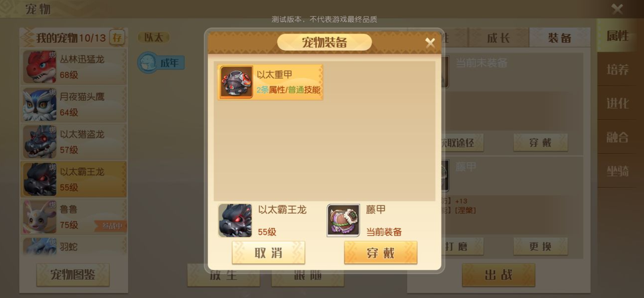Open the 融合 side tab
644x298 pixels.
point(617,137)
